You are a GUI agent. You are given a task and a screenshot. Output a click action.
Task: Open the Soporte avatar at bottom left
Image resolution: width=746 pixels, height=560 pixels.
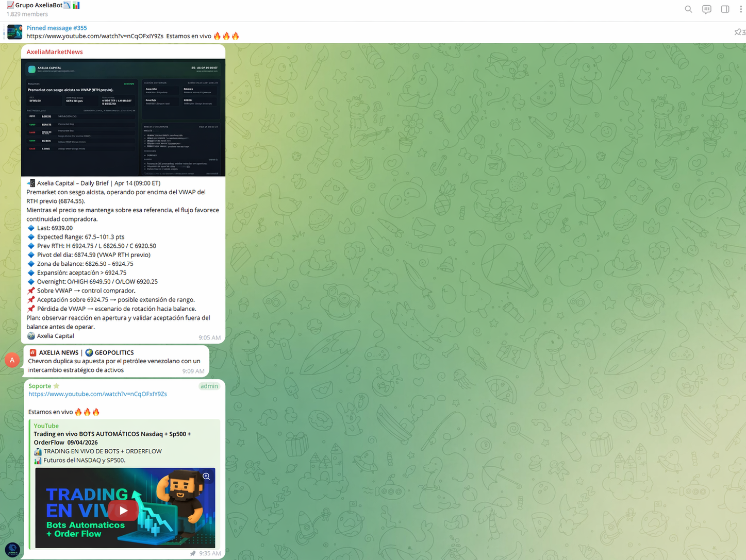click(x=12, y=550)
